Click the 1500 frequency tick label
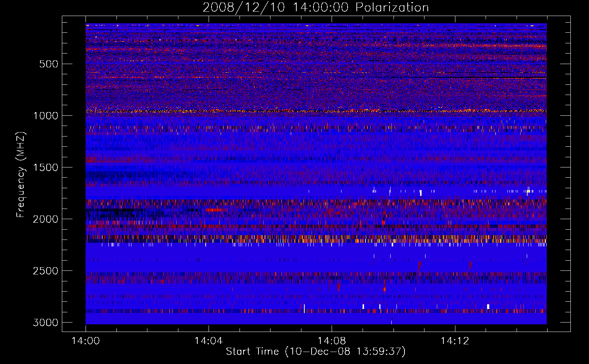Screen dimensions: 589x364 point(46,167)
